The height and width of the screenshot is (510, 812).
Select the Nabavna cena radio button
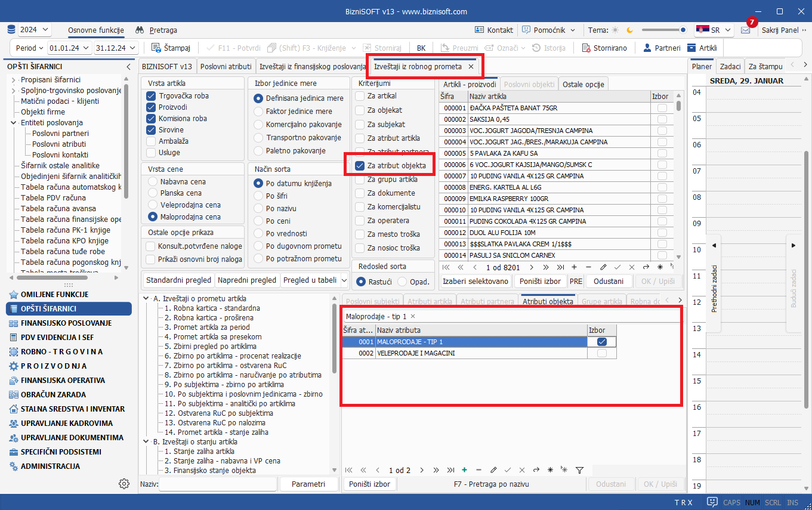(x=153, y=182)
